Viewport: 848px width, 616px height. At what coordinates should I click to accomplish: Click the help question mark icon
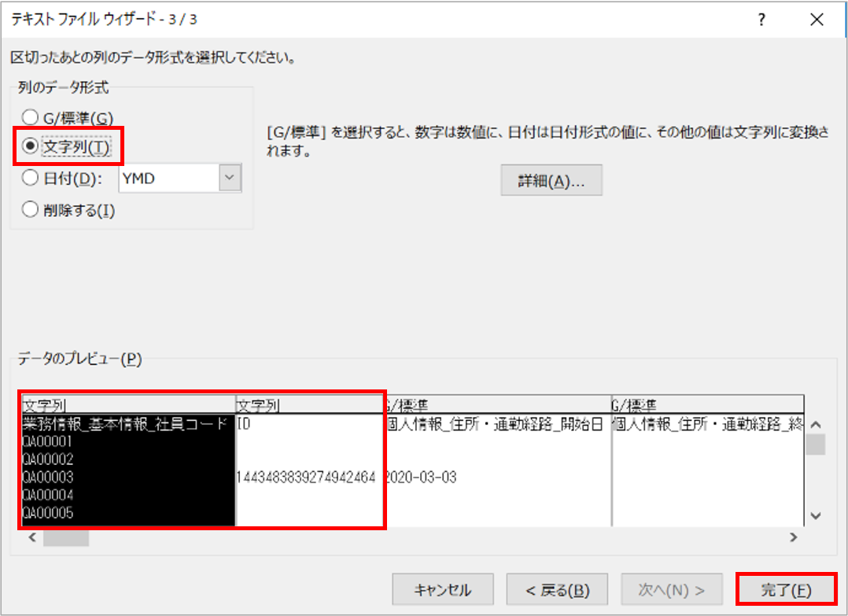click(x=761, y=20)
